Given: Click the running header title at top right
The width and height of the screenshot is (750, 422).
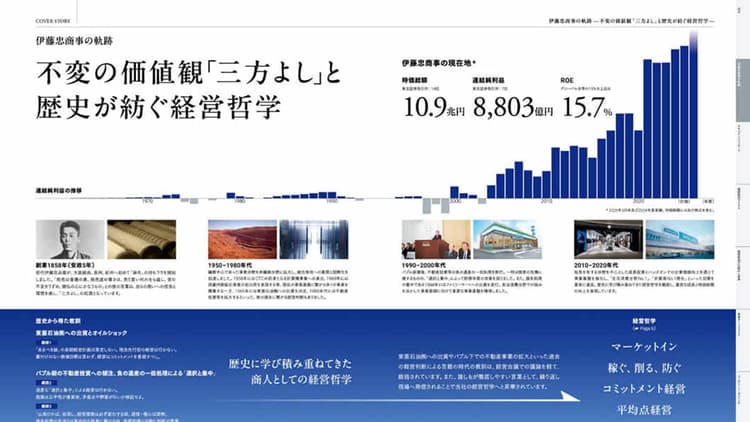Looking at the screenshot, I should point(631,21).
